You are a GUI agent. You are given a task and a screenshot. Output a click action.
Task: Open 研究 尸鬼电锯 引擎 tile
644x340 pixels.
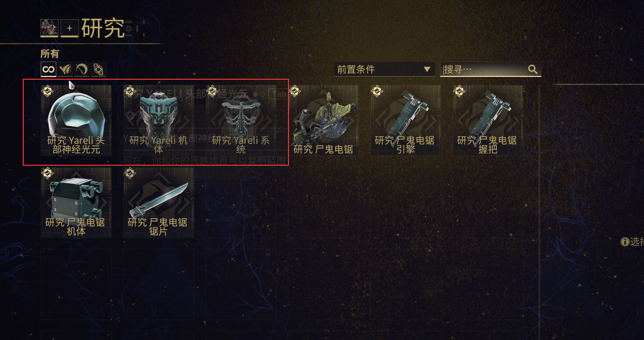coord(406,120)
